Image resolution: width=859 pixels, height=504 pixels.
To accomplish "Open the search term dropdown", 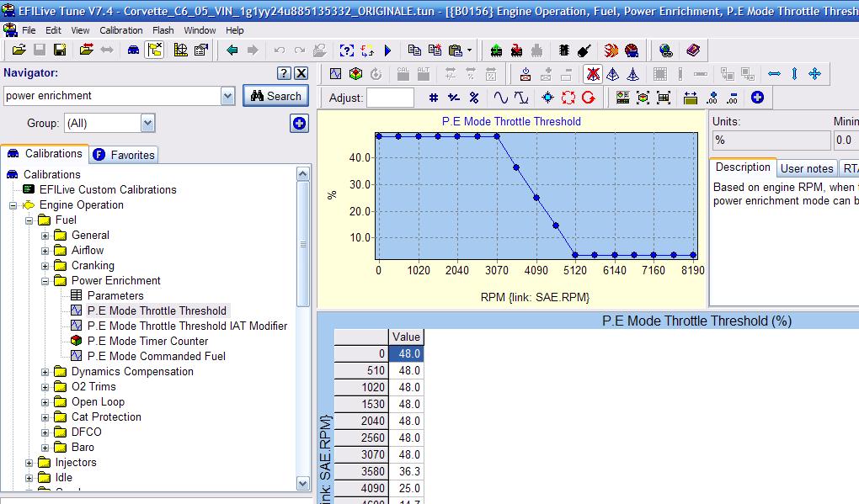I will 228,96.
